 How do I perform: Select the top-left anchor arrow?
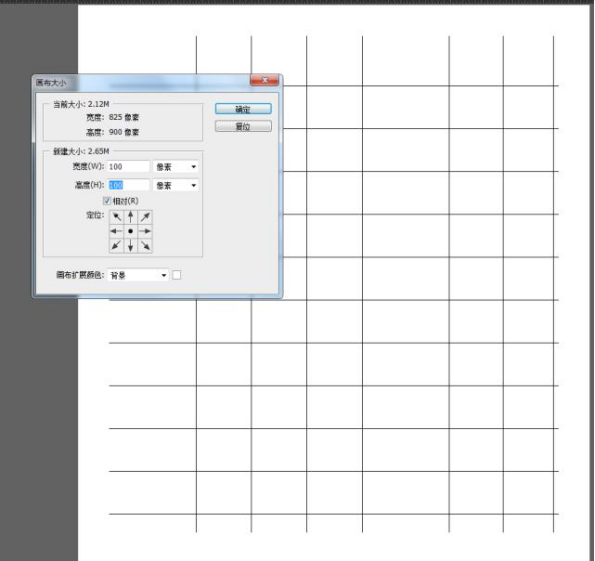[x=116, y=217]
